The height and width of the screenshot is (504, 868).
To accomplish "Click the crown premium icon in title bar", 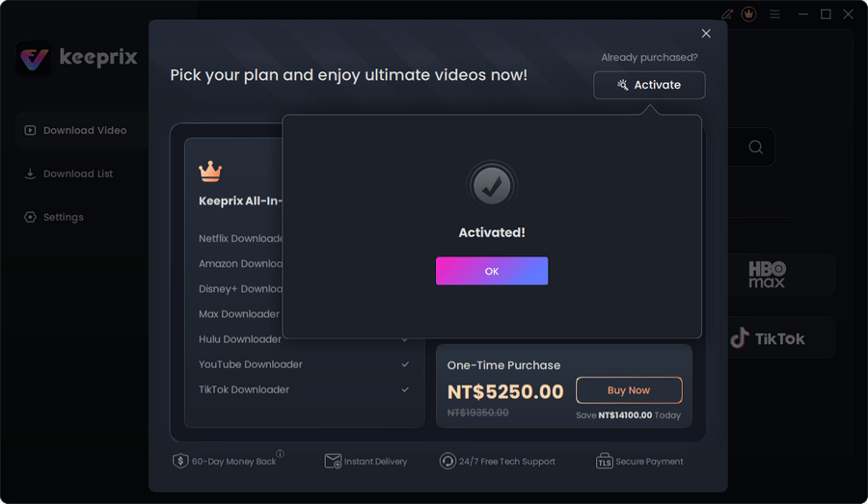I will point(749,14).
